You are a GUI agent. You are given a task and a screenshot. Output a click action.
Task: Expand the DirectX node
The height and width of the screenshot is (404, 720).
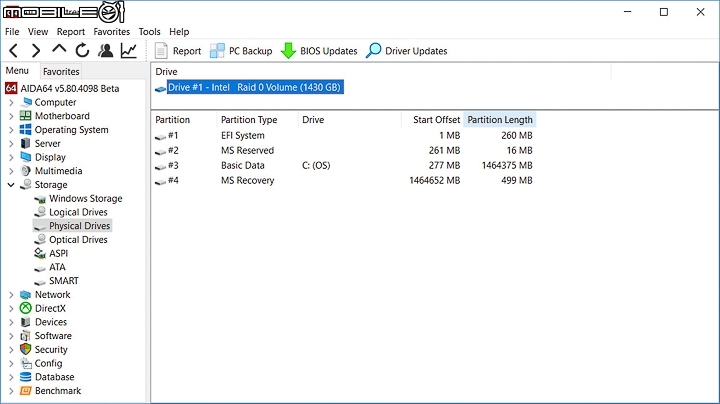coord(11,309)
